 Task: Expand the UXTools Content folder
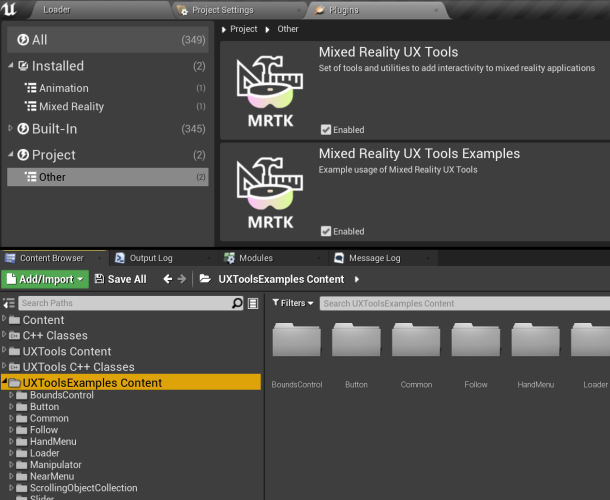[4, 350]
